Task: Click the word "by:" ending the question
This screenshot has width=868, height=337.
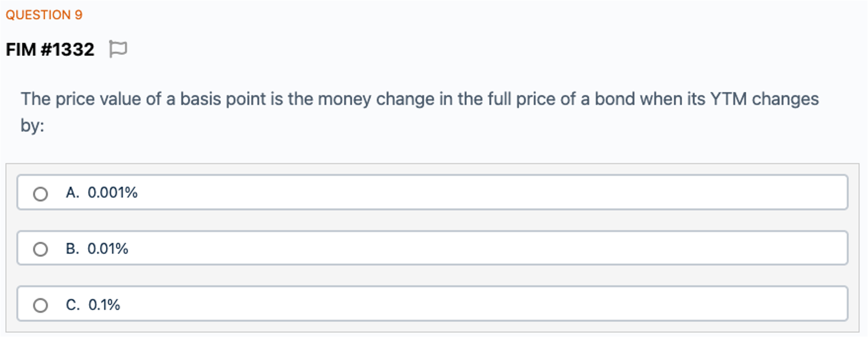Action: point(32,125)
